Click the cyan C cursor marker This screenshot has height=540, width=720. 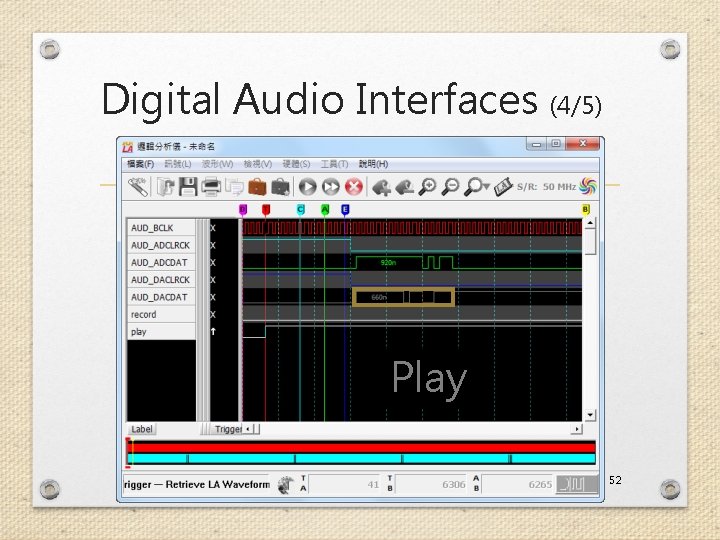(300, 210)
